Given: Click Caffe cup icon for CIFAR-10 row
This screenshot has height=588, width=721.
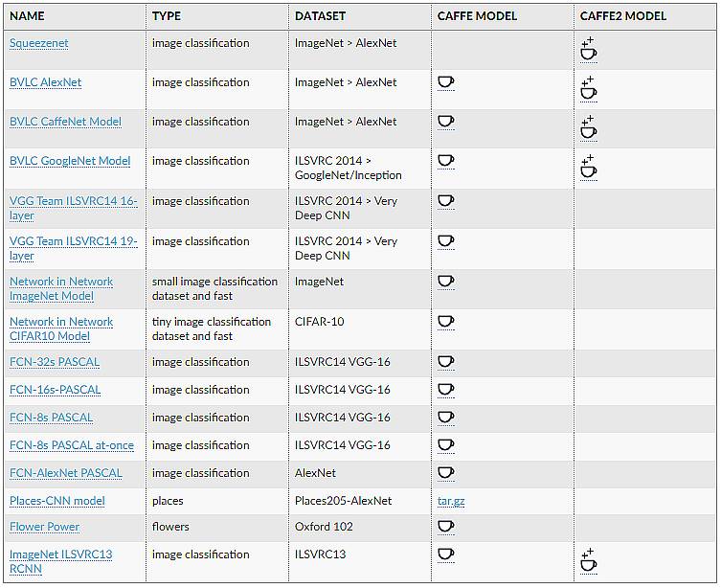Looking at the screenshot, I should [446, 322].
